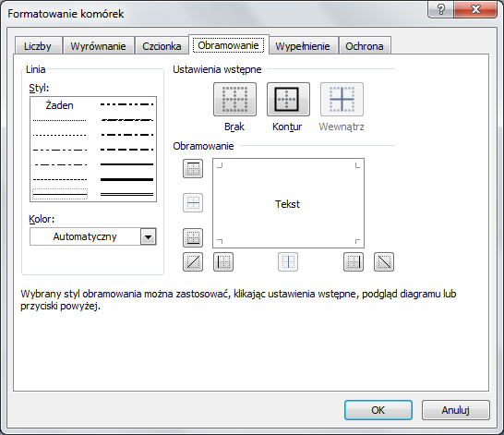Select the medium solid line style
The image size is (504, 435).
click(127, 164)
